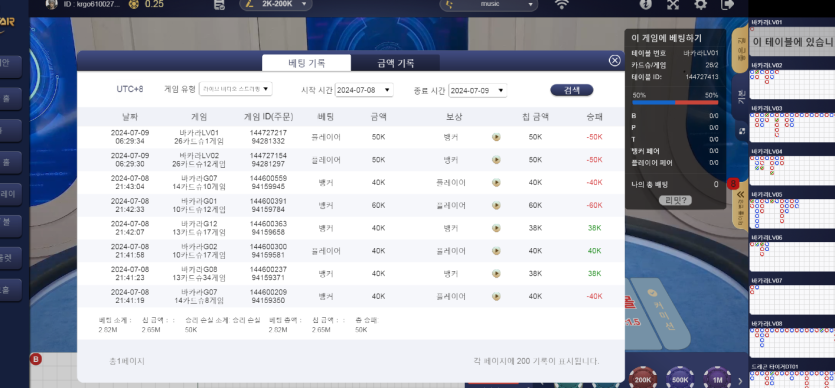Click the 날짜 column header

tap(130, 117)
